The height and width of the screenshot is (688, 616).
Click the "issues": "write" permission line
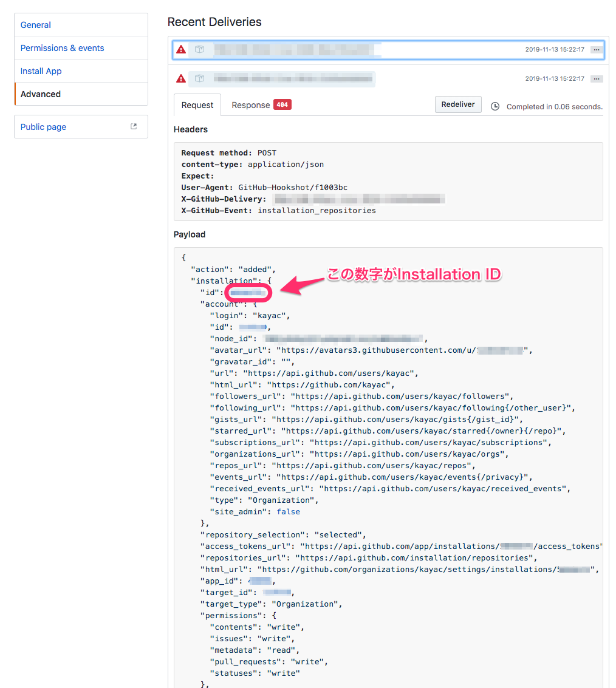click(x=253, y=639)
